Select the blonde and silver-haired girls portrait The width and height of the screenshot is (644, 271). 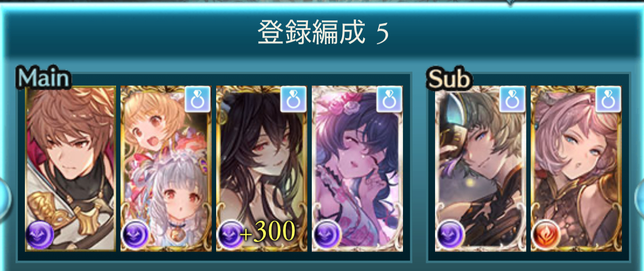pos(166,168)
